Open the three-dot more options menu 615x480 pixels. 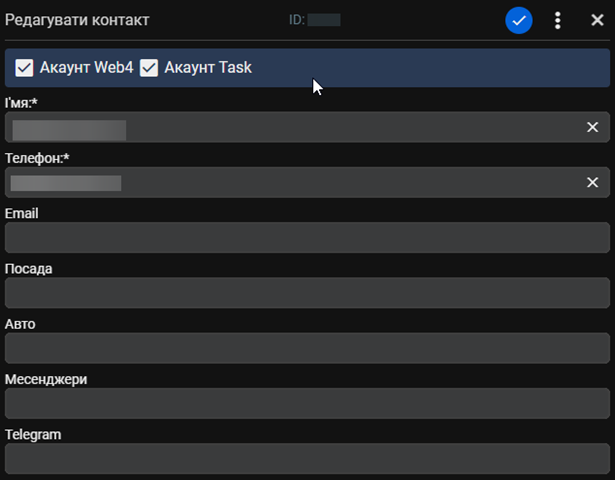click(x=558, y=20)
